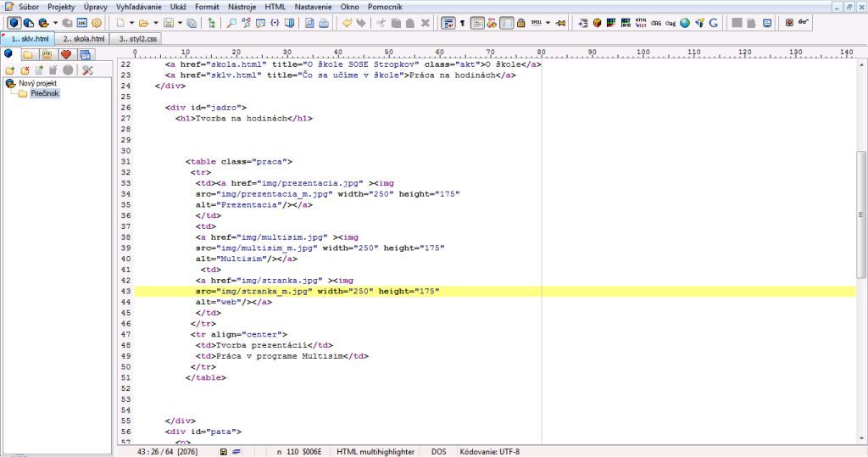Viewport: 868px width, 457px height.
Task: Switch to the skola.html tab
Action: tap(83, 39)
